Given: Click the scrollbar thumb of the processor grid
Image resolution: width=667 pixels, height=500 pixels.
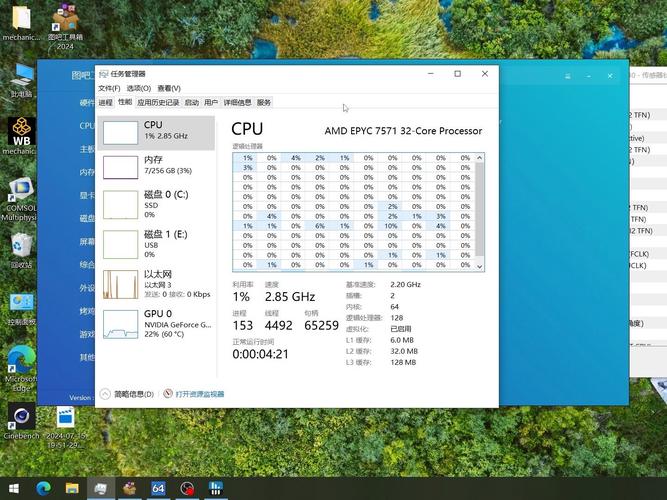Looking at the screenshot, I should [479, 209].
